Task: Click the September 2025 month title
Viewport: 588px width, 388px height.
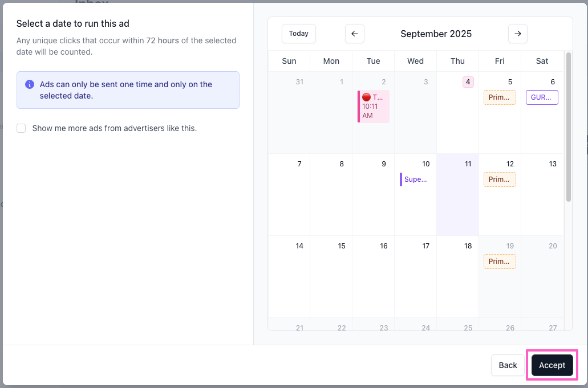Action: (436, 34)
